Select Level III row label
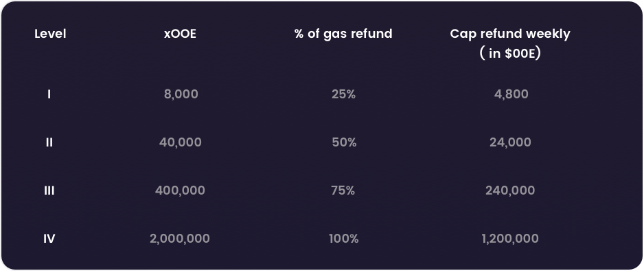This screenshot has height=271, width=644. [x=49, y=191]
